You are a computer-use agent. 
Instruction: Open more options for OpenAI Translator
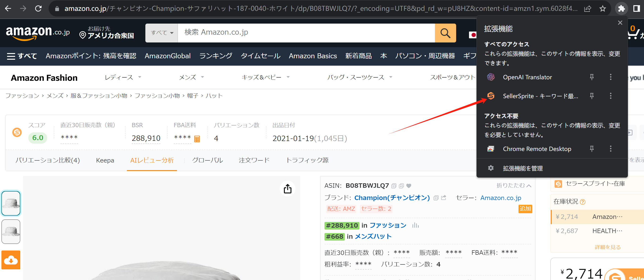click(x=610, y=77)
